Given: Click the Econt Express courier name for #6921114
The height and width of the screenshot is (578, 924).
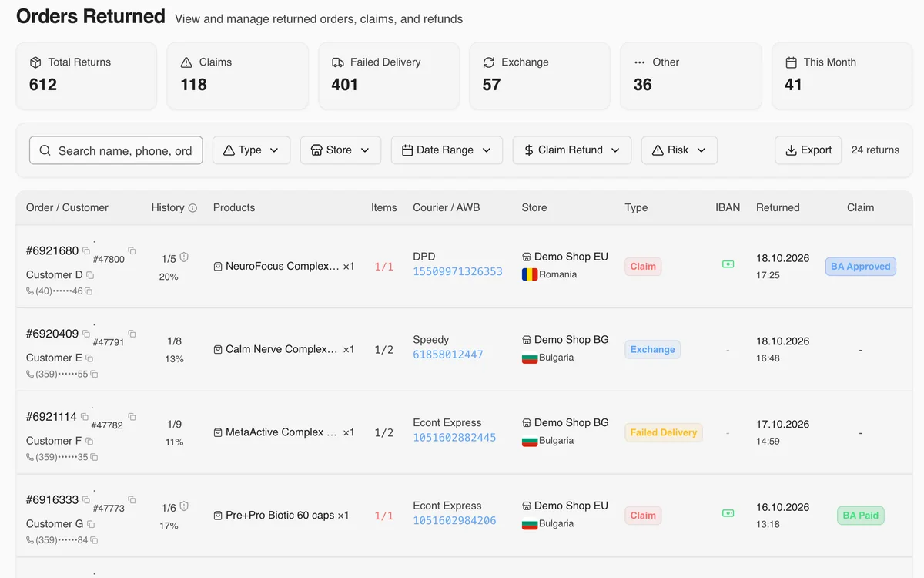Looking at the screenshot, I should coord(447,423).
